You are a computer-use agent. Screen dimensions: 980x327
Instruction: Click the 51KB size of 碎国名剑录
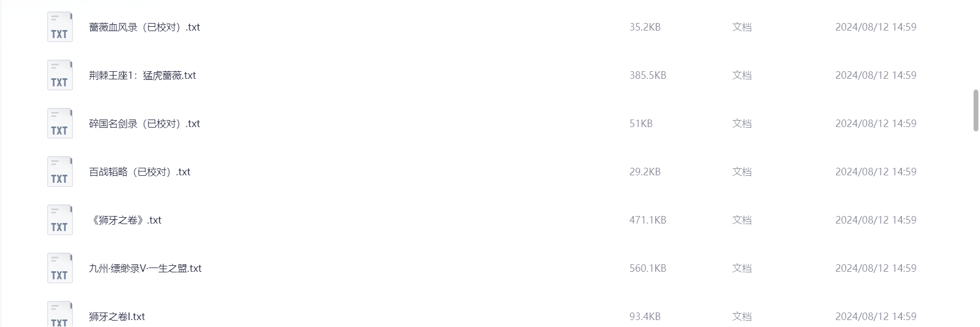click(640, 124)
